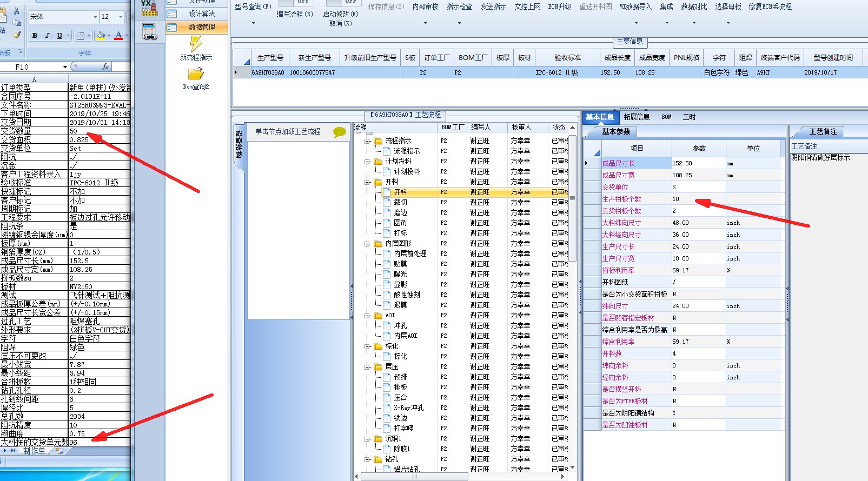The image size is (868, 481).
Task: Click the 成品尺寸长 value 152.50
Action: click(698, 163)
